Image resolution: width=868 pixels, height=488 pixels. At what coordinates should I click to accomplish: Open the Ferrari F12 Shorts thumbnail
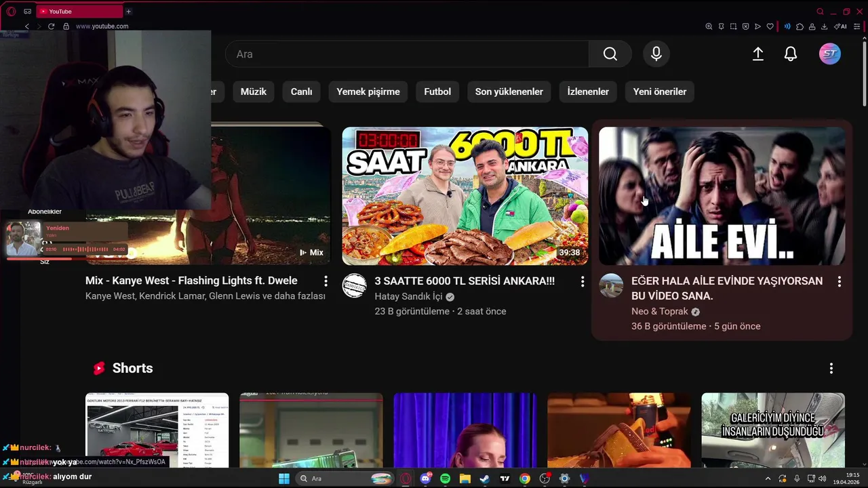pyautogui.click(x=157, y=430)
